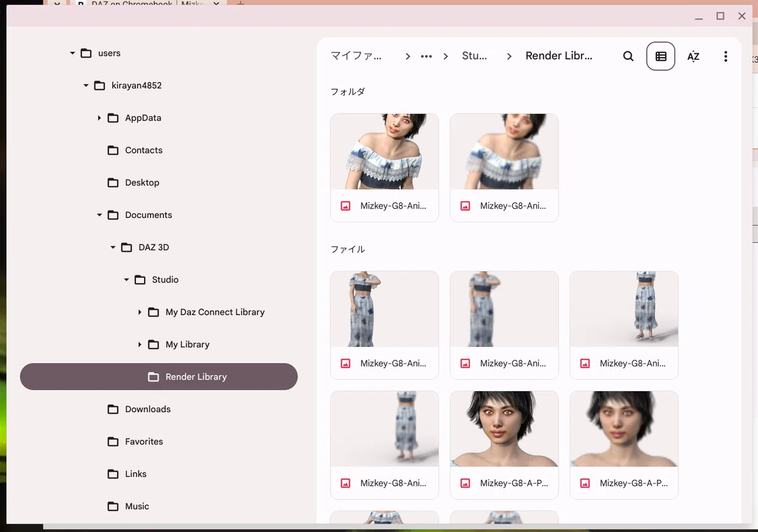Open the Downloads folder
This screenshot has width=758, height=532.
159,409
